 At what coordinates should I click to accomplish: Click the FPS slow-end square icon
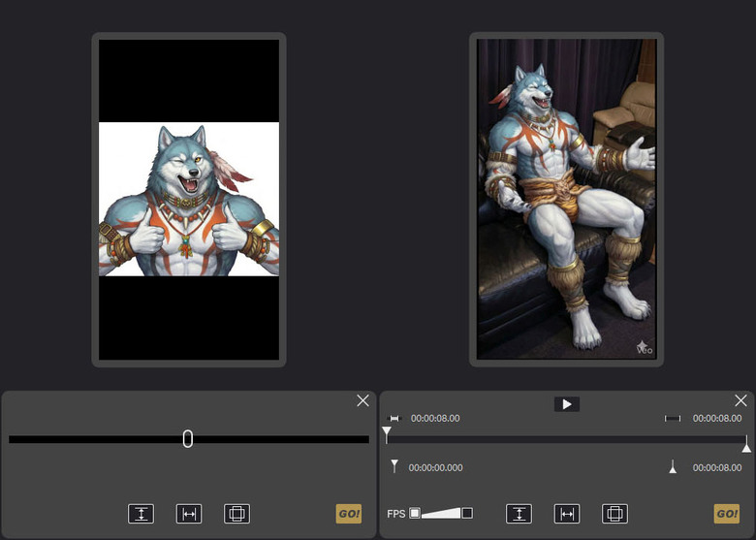tap(415, 513)
